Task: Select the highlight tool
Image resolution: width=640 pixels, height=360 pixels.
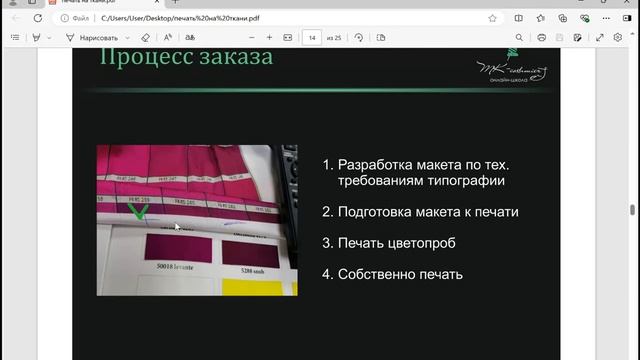Action: click(36, 38)
